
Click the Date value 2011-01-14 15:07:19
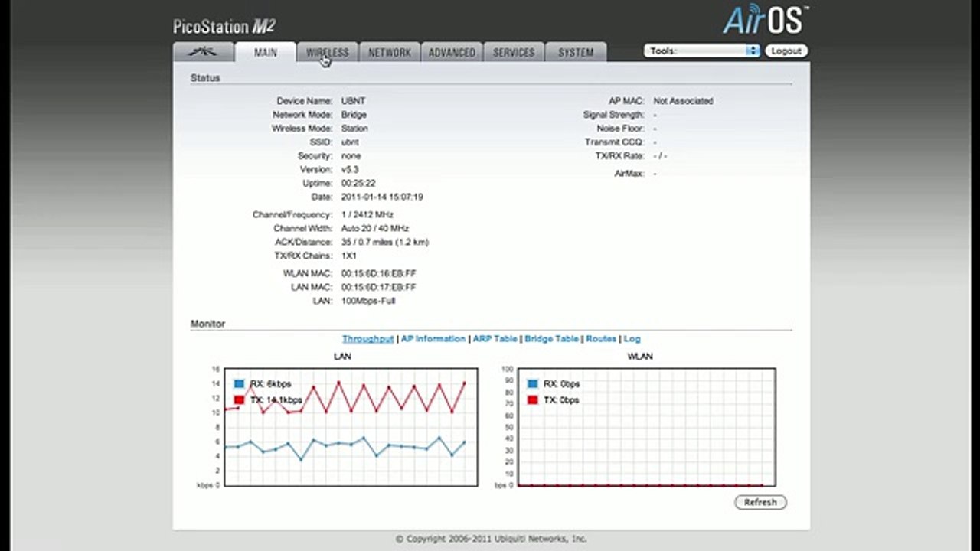click(x=382, y=197)
